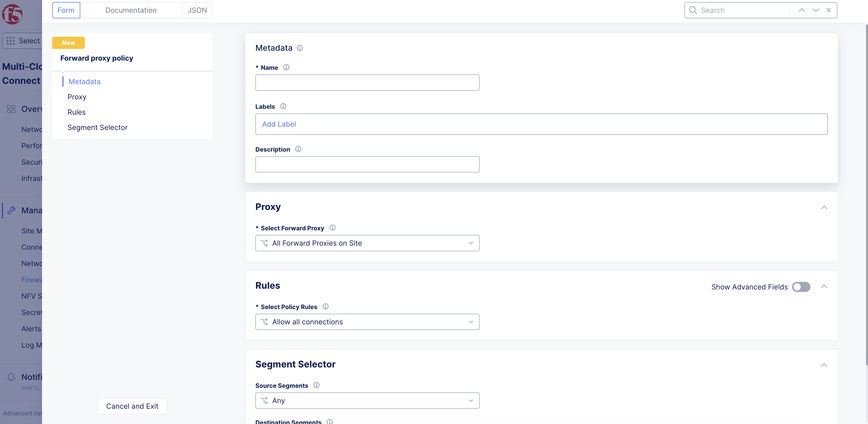Viewport: 868px width, 424px height.
Task: Switch to the Documentation tab
Action: pyautogui.click(x=131, y=10)
